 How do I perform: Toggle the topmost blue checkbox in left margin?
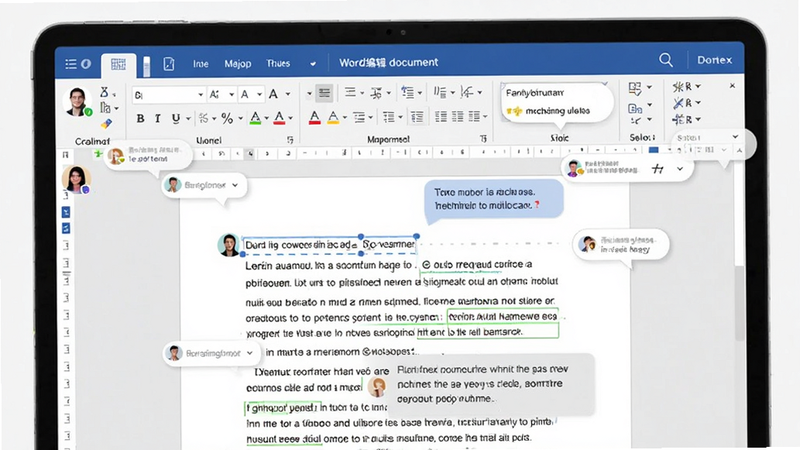66,212
